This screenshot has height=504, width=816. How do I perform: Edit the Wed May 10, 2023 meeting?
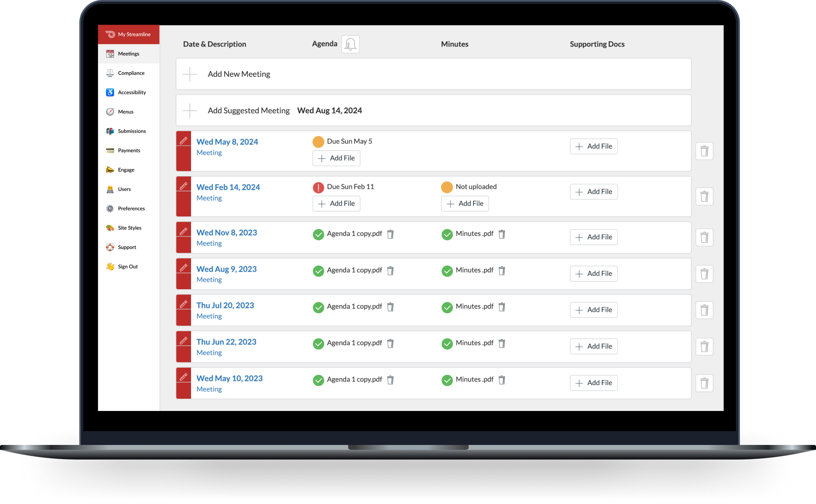[183, 377]
